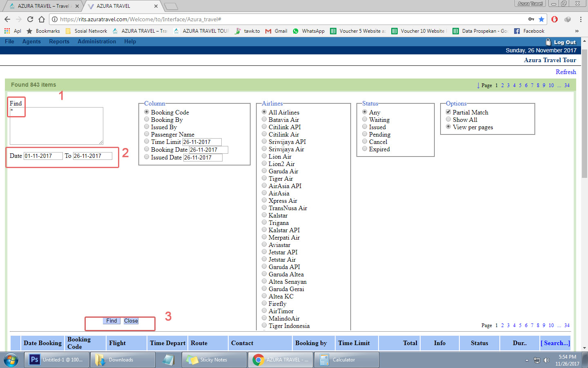Open the Help menu
588x368 pixels.
click(x=130, y=41)
